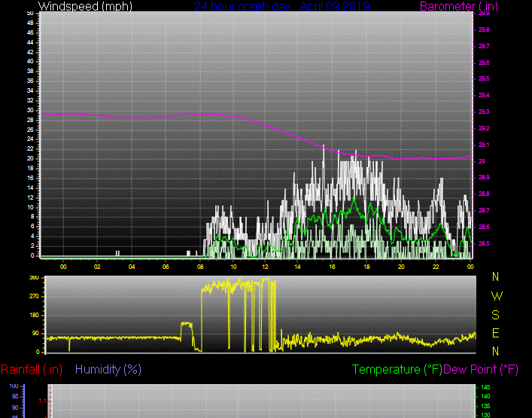Click the "18" hour label on time axis
The height and width of the screenshot is (418, 532).
366,267
